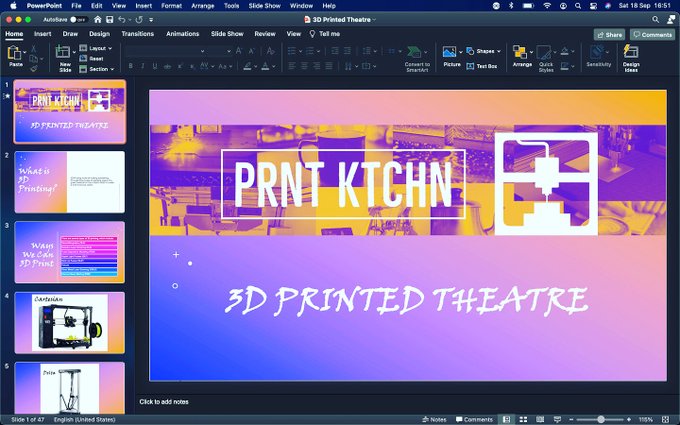
Task: Switch to Reading view in status bar
Action: point(540,419)
